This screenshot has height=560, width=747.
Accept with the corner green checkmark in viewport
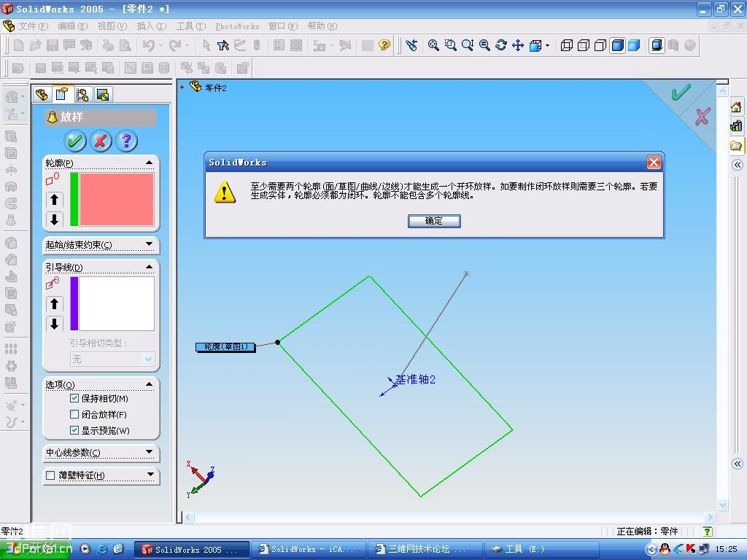click(681, 92)
